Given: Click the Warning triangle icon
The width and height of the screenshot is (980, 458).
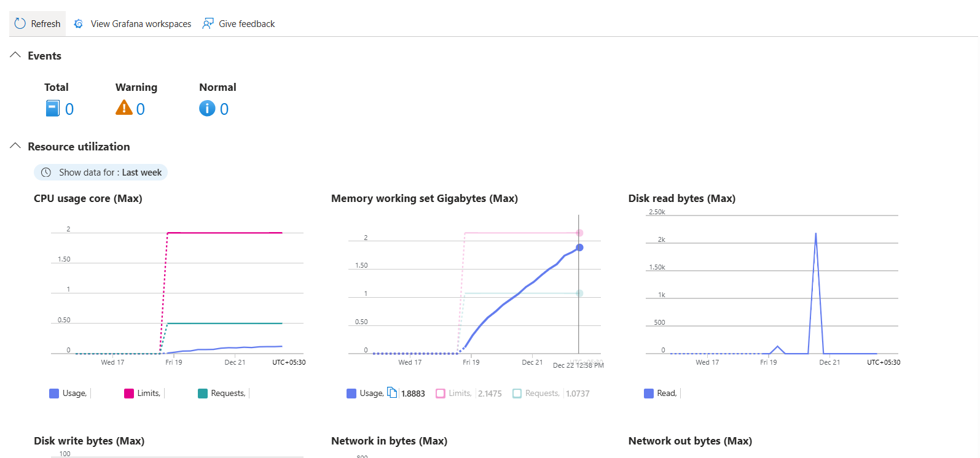Looking at the screenshot, I should pos(124,107).
